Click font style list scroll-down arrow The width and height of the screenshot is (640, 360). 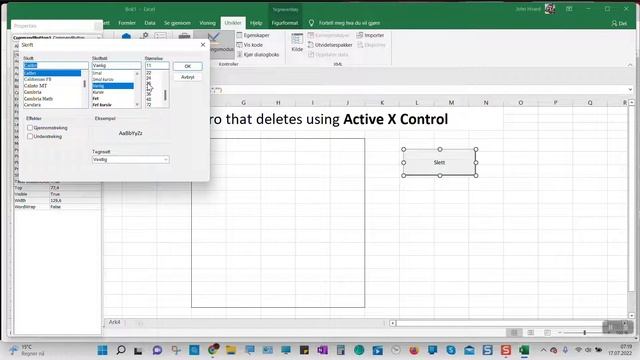137,105
